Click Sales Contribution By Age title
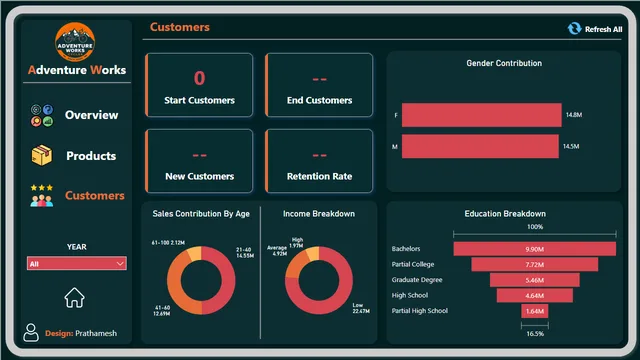This screenshot has width=640, height=360. 201,214
